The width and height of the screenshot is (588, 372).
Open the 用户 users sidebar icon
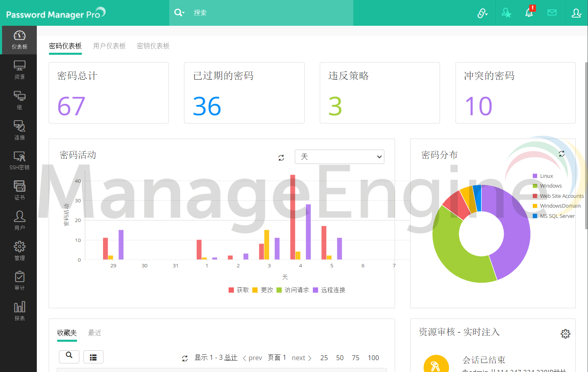point(19,221)
